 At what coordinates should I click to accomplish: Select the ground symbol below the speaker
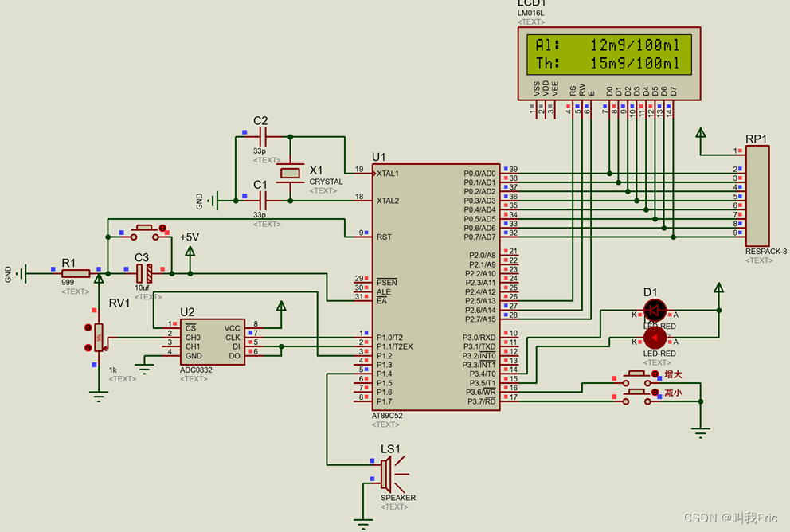[x=363, y=523]
